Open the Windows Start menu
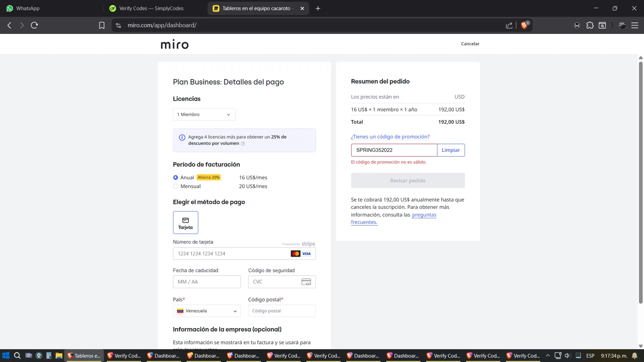The height and width of the screenshot is (362, 644). tap(6, 356)
